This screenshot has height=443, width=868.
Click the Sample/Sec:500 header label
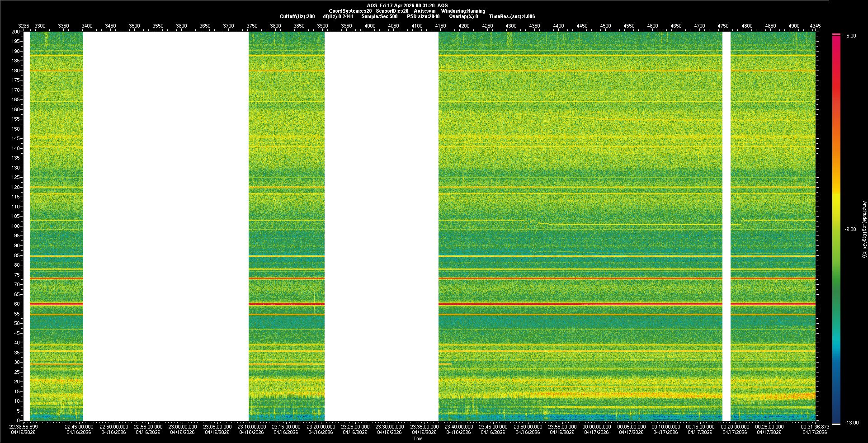(x=379, y=16)
